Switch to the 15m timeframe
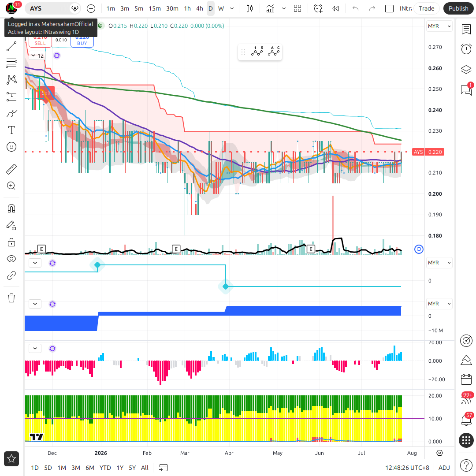 pyautogui.click(x=155, y=8)
